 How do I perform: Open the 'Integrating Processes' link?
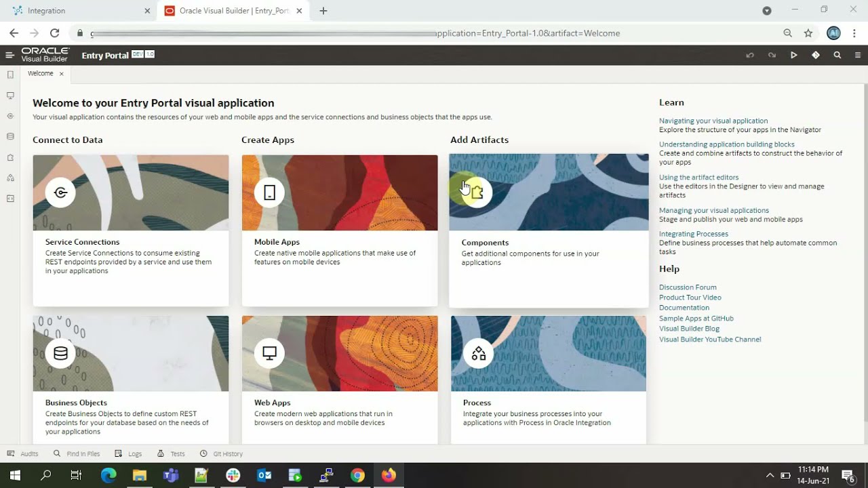click(694, 234)
